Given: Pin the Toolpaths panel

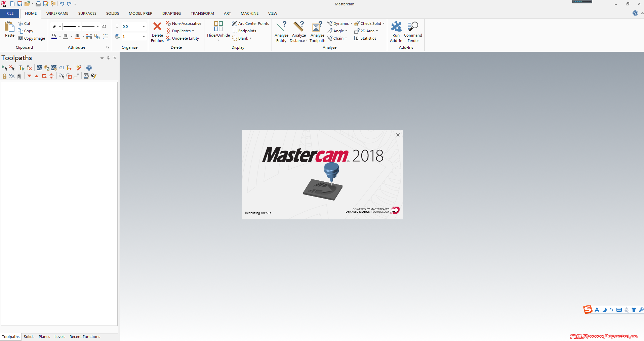Looking at the screenshot, I should tap(108, 58).
